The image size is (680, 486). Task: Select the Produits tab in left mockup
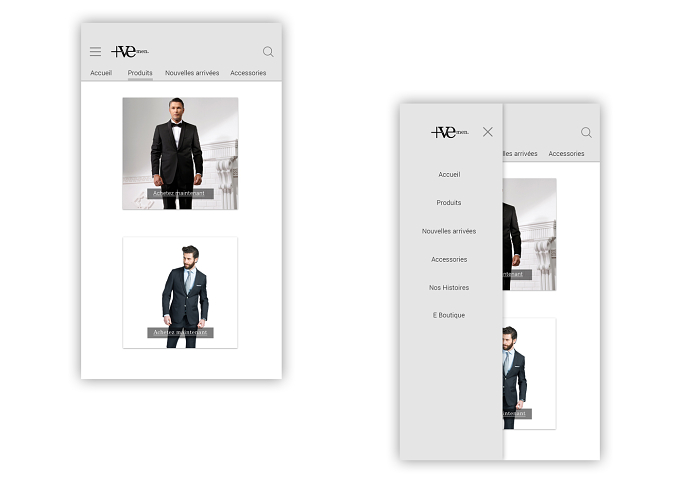coord(140,73)
